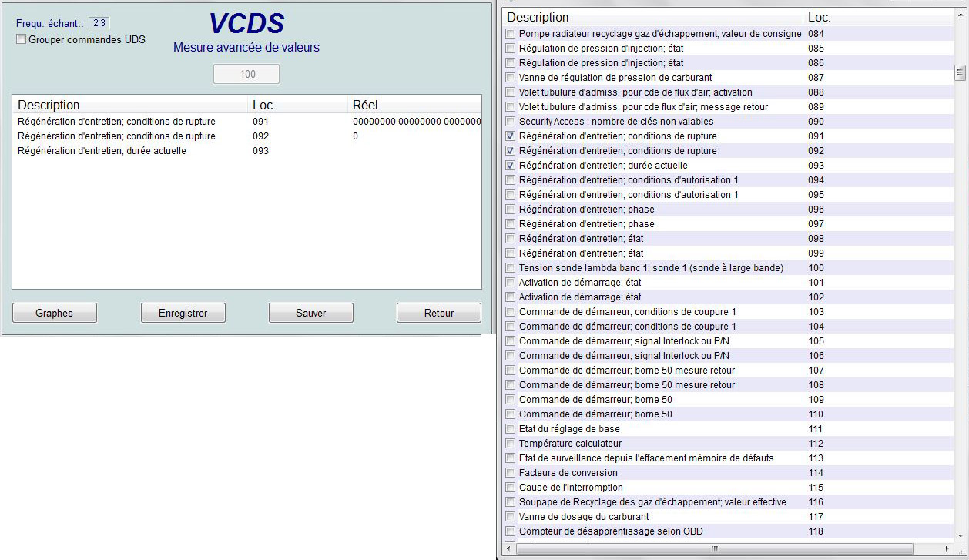
Task: Check Régulation de pression d'injection; état 085
Action: tap(510, 49)
